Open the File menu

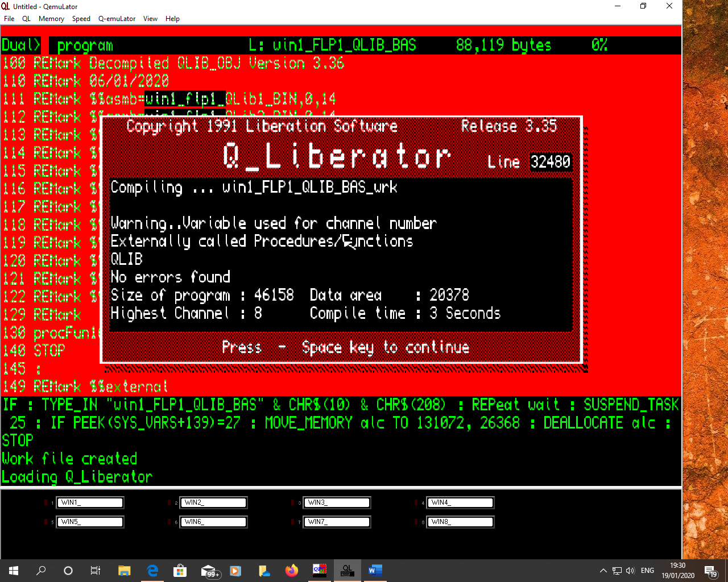[x=9, y=19]
